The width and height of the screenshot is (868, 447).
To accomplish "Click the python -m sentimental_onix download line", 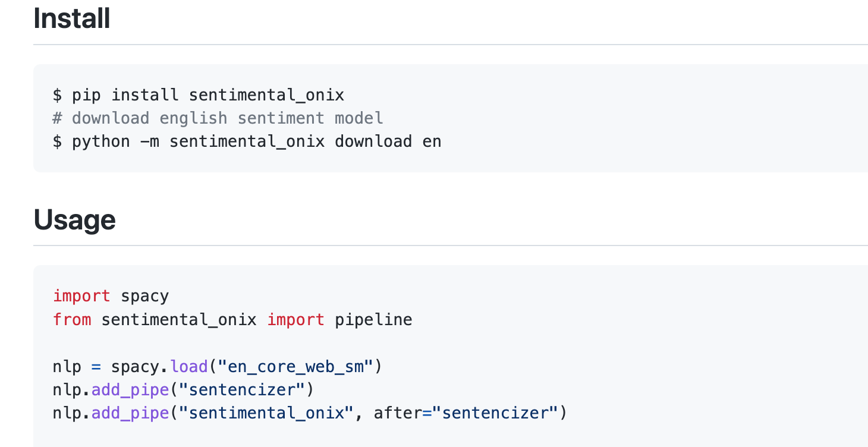I will click(x=247, y=141).
